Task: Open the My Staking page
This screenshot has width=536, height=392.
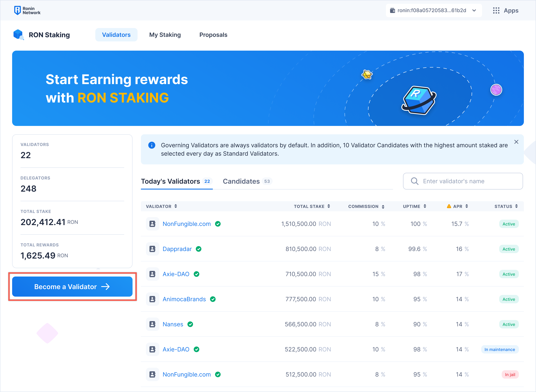Action: point(165,35)
